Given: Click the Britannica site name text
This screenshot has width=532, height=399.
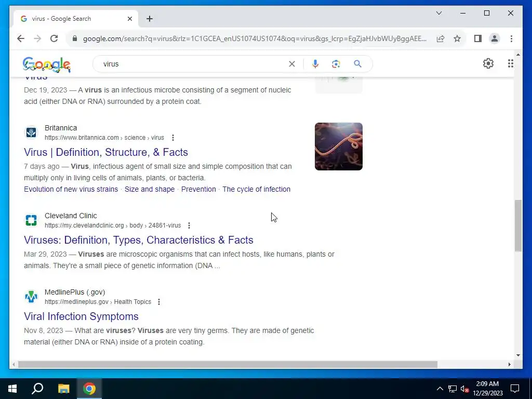Looking at the screenshot, I should point(61,128).
